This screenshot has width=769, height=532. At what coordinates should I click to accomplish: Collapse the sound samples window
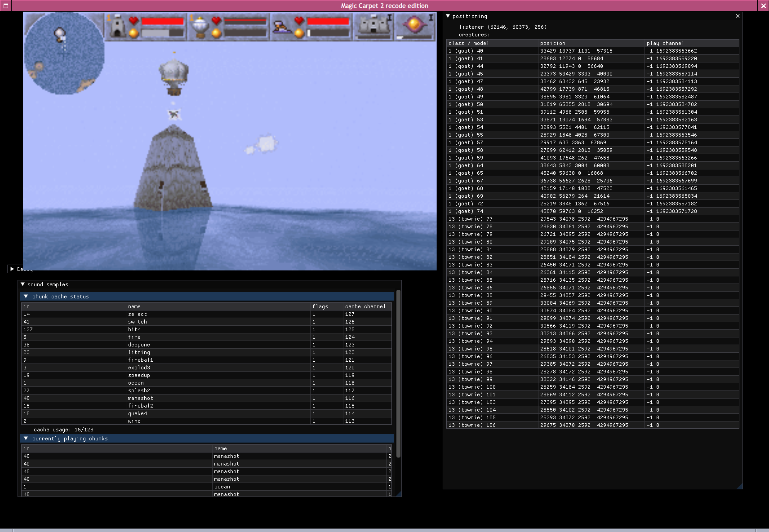click(x=23, y=284)
